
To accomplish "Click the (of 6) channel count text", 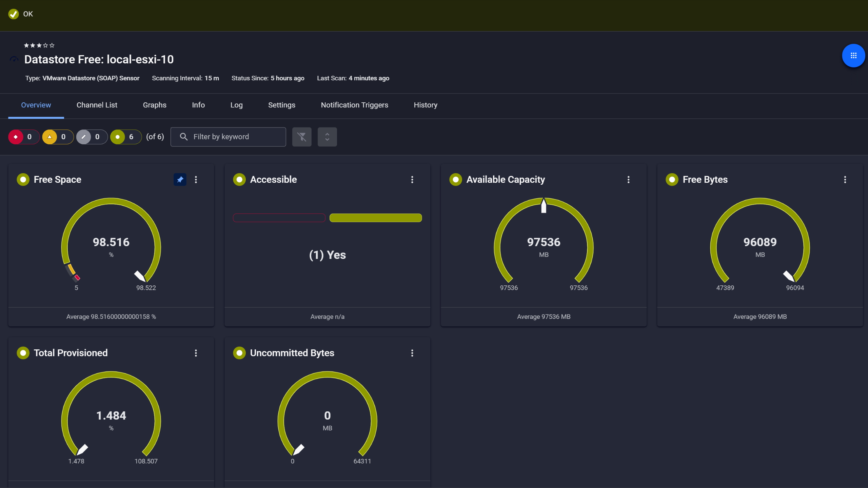I will [x=155, y=137].
